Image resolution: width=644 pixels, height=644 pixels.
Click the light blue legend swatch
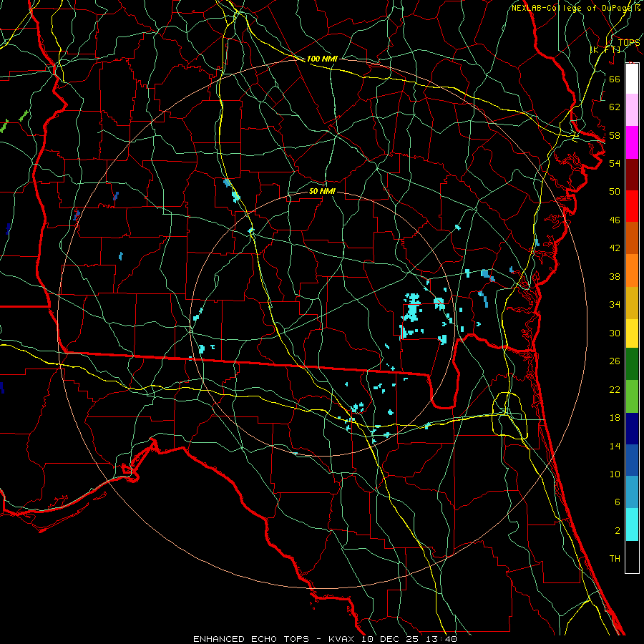point(632,492)
